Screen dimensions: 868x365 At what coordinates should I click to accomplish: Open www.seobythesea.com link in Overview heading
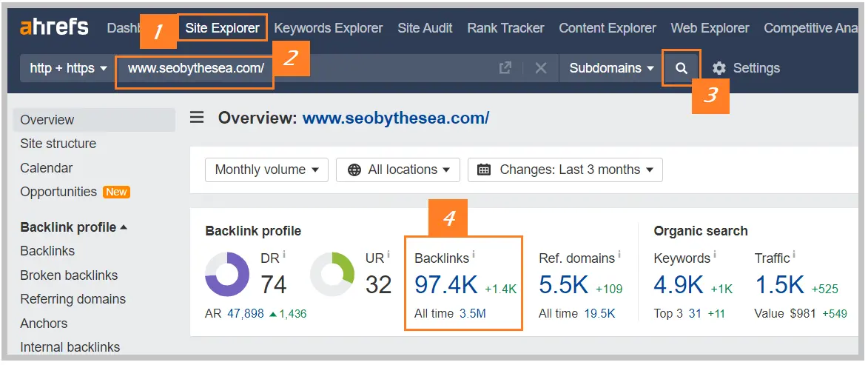click(395, 118)
